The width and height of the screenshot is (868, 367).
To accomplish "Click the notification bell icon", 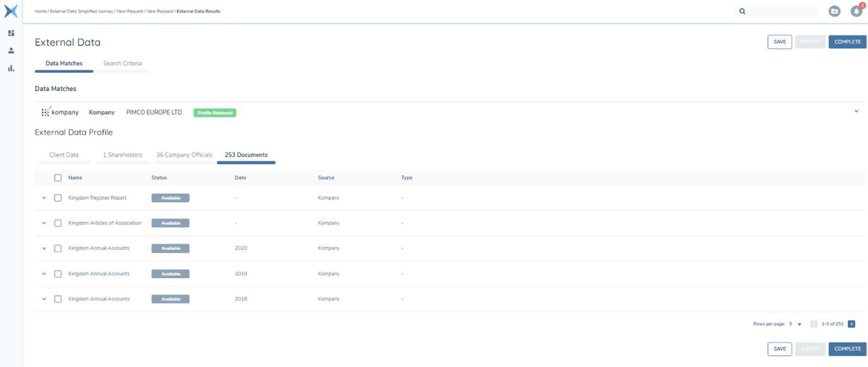I will click(x=856, y=11).
